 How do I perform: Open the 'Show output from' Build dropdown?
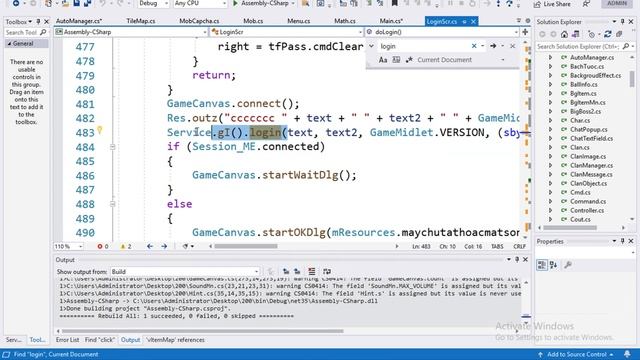(x=185, y=272)
